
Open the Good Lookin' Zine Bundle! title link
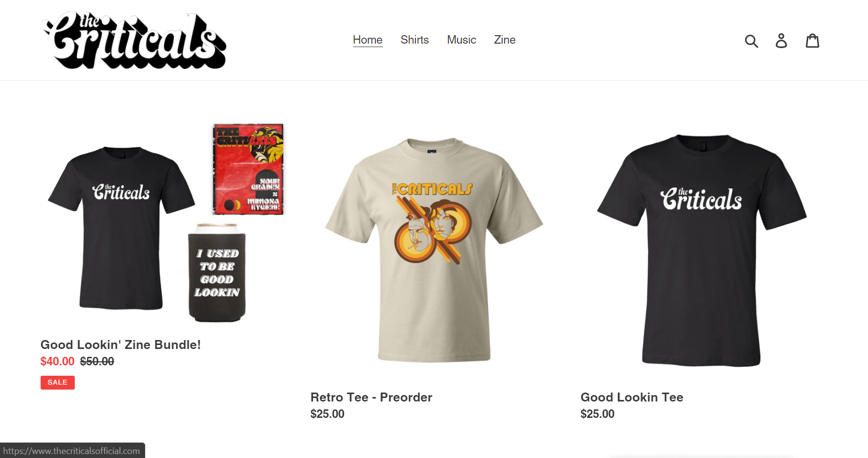(x=120, y=344)
